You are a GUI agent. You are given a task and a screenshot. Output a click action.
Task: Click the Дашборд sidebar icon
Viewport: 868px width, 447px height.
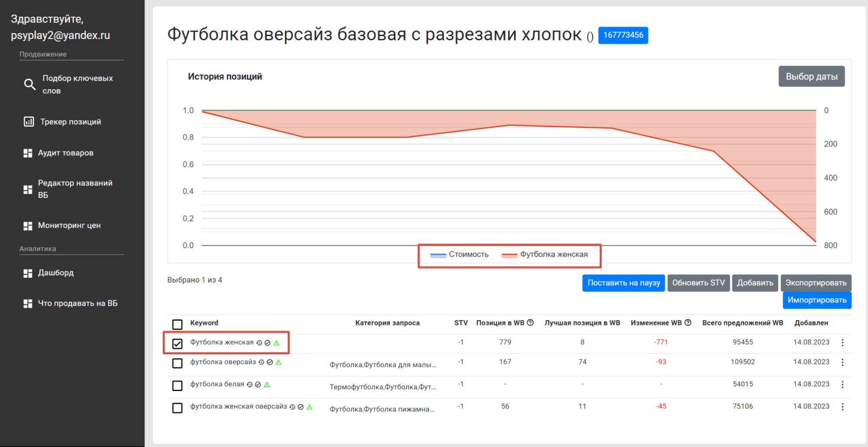28,273
